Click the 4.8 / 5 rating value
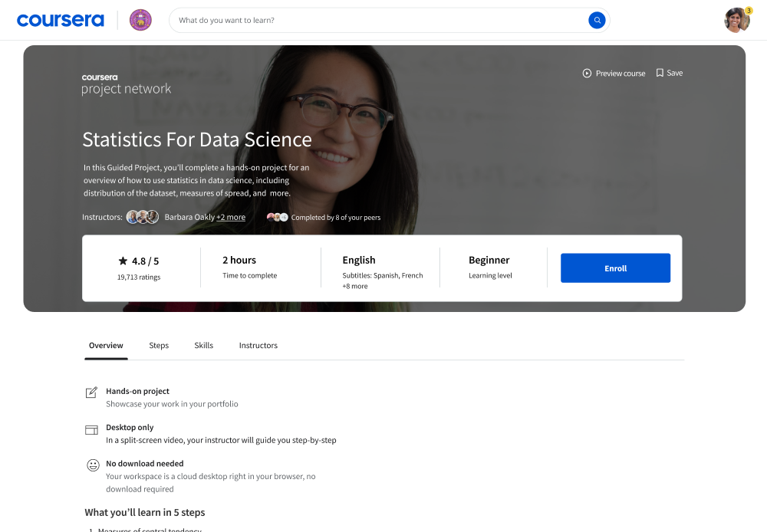Screen dimensions: 767x532 (x=145, y=261)
